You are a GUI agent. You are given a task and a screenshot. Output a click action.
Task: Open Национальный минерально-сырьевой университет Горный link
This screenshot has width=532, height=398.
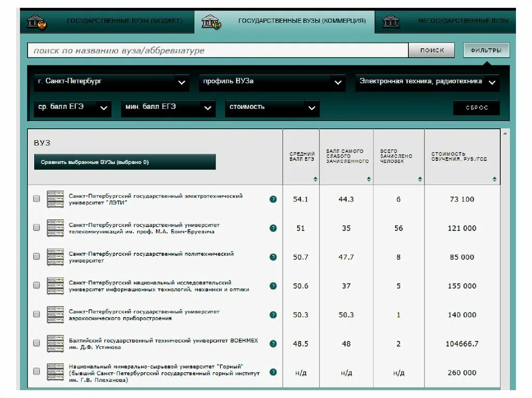click(164, 373)
